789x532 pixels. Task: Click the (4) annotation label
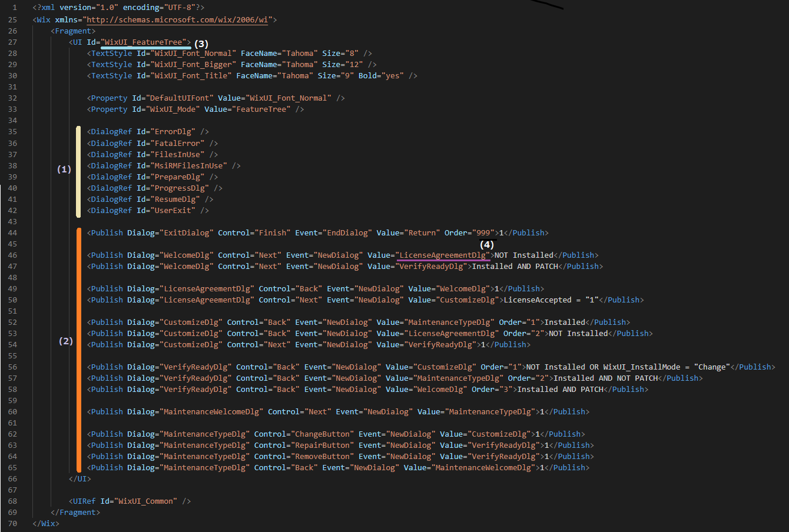[x=486, y=244]
